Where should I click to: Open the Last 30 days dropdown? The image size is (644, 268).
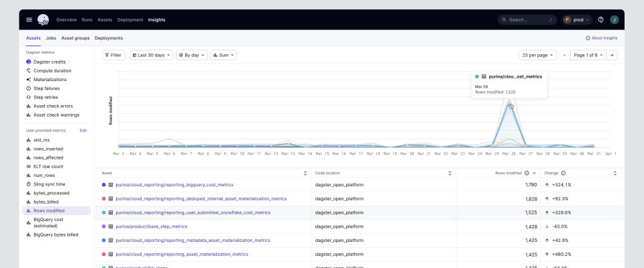pyautogui.click(x=151, y=55)
